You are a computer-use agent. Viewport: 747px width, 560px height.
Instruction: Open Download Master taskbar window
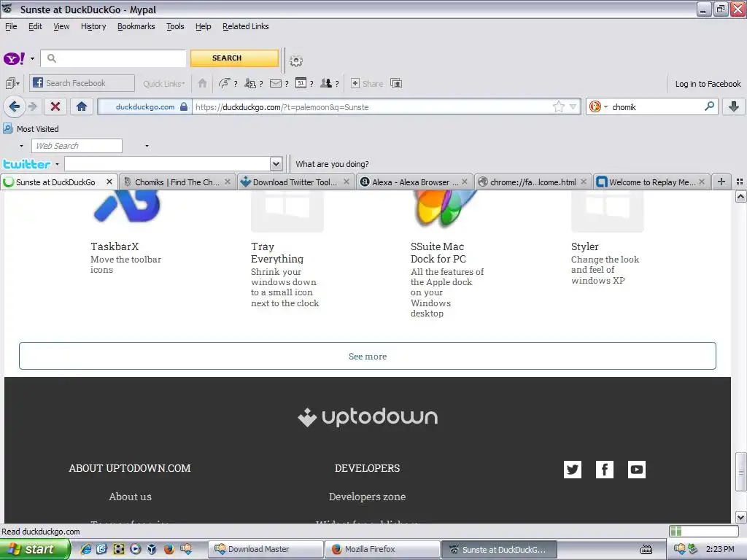coord(266,549)
